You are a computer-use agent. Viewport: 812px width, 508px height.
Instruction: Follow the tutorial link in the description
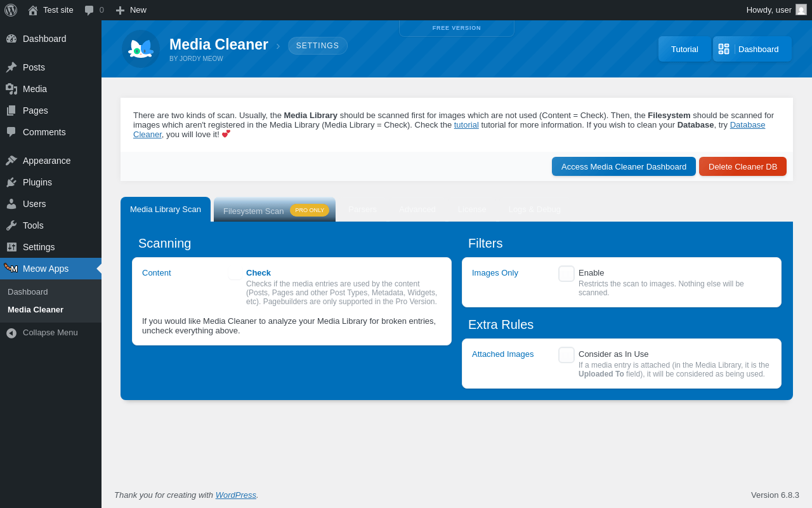pyautogui.click(x=466, y=125)
